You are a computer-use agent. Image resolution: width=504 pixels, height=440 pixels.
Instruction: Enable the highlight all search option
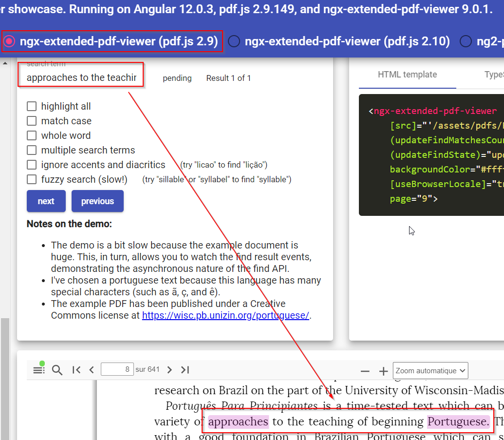(32, 106)
